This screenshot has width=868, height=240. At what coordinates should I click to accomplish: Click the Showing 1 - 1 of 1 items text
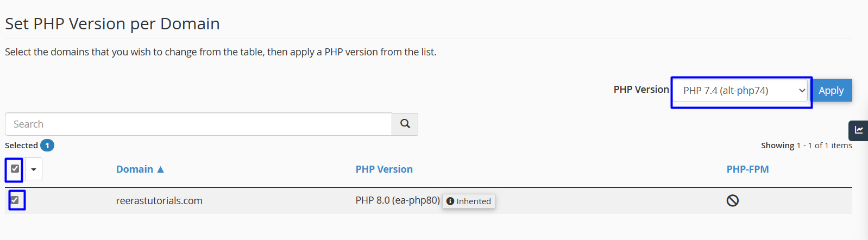(806, 146)
